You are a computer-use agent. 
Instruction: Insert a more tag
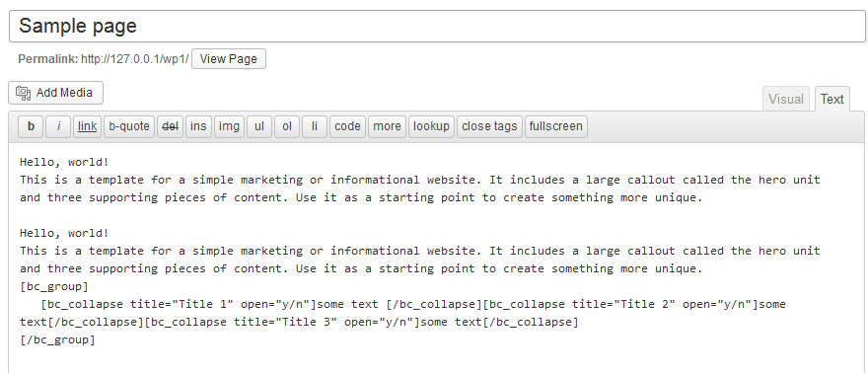pos(387,126)
